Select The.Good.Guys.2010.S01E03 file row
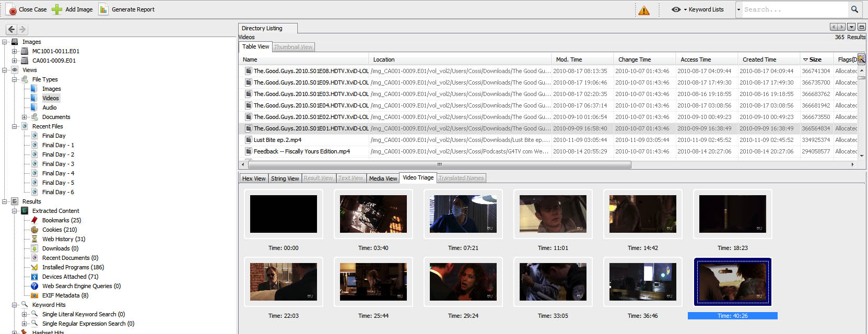Screen dimensions: 868x334 [548, 94]
